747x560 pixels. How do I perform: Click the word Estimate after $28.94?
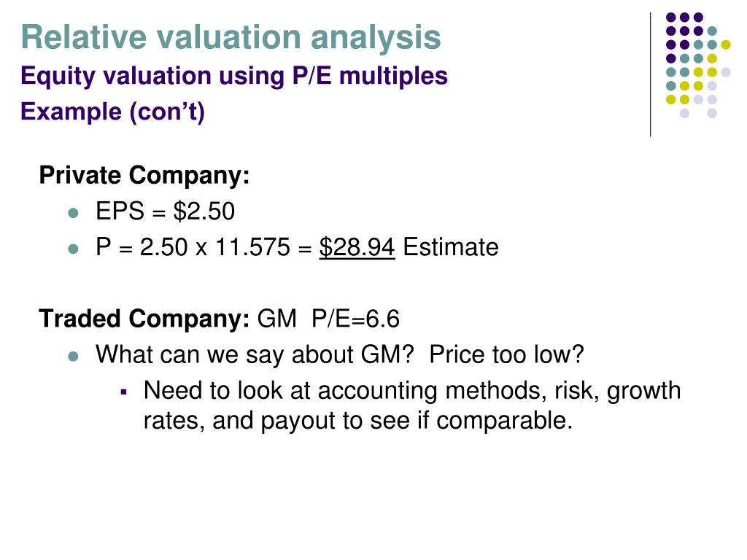(451, 248)
